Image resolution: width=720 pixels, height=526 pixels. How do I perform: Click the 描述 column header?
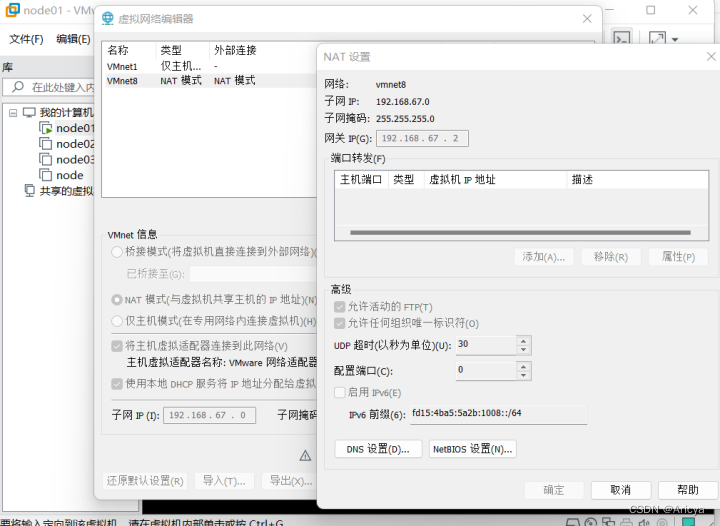(x=637, y=179)
